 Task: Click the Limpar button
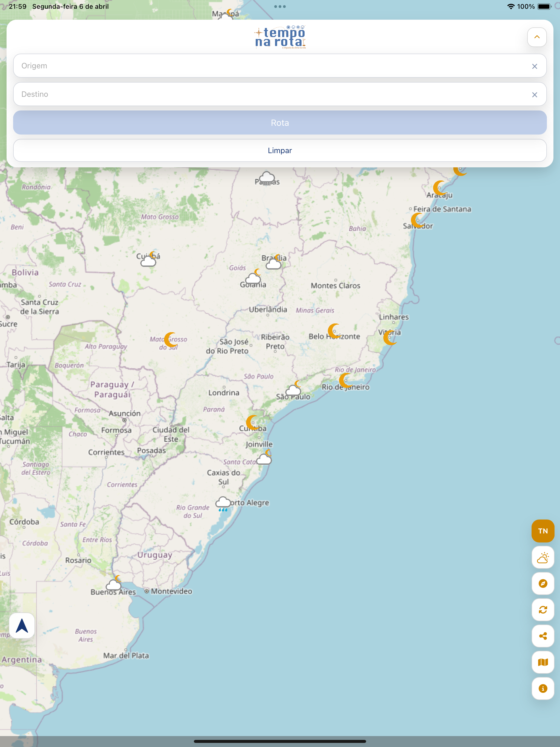280,151
